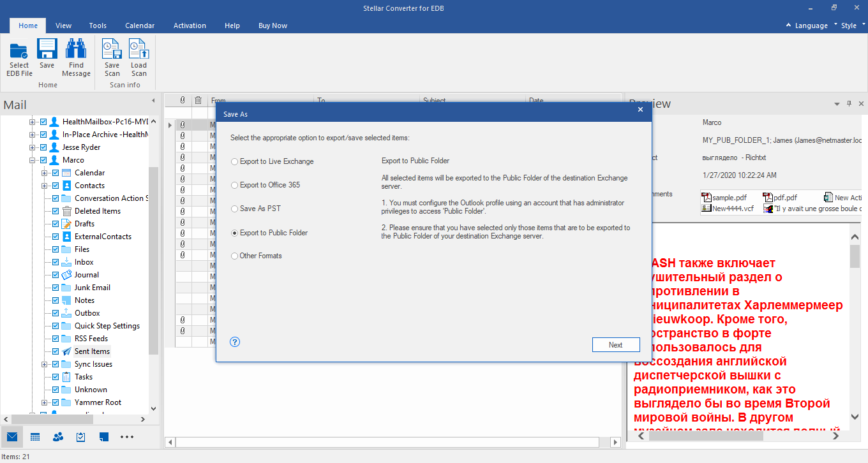Select the Outbox folder
The width and height of the screenshot is (868, 463).
(x=87, y=312)
